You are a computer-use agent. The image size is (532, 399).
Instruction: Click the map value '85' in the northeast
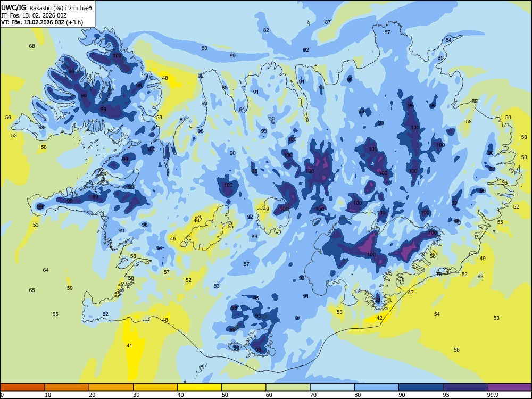point(440,57)
